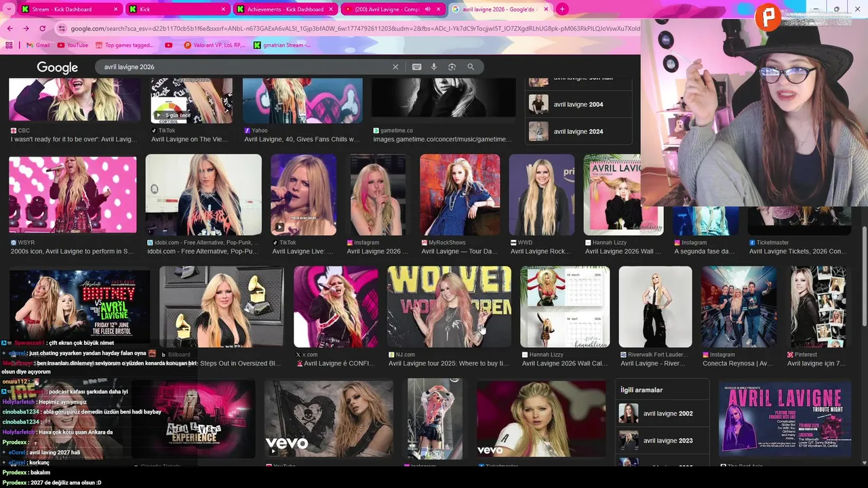The width and height of the screenshot is (868, 488).
Task: Open the x.com Avril Lavigne é CONFI image
Action: (x=336, y=306)
